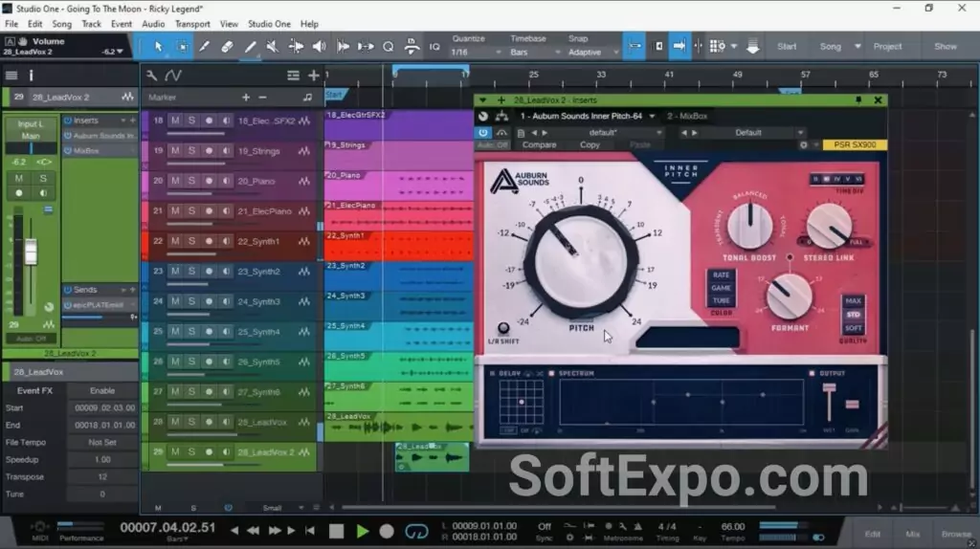Select the Arrow tool in toolbar
Screen dimensions: 980x549
click(x=158, y=46)
